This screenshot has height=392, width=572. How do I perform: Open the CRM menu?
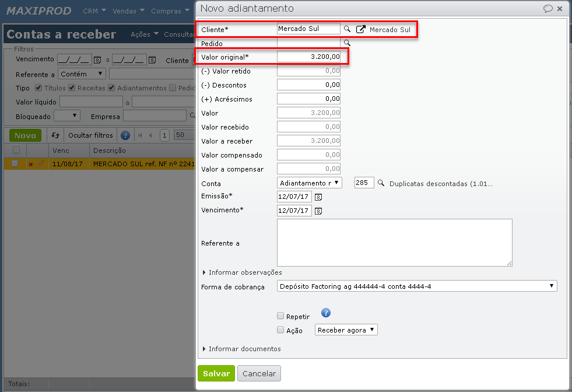(x=94, y=11)
